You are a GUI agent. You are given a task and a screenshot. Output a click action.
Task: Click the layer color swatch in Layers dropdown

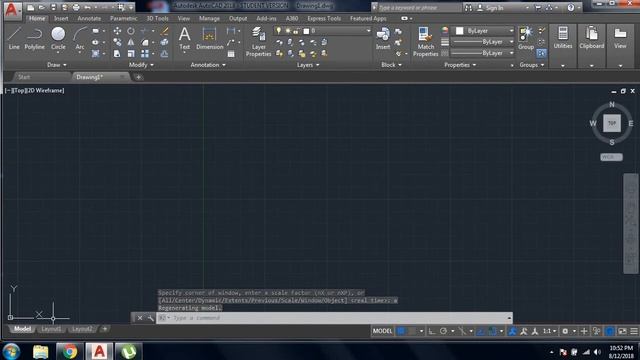pos(306,31)
